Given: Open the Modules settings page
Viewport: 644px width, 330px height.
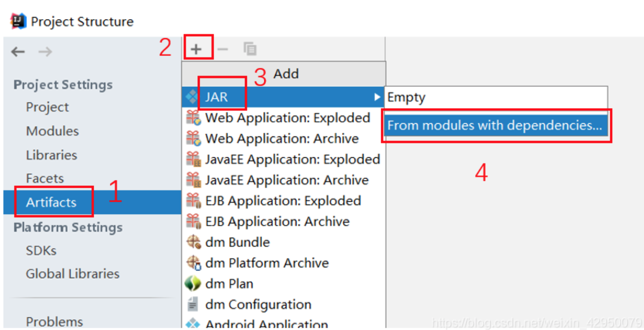Looking at the screenshot, I should [52, 131].
